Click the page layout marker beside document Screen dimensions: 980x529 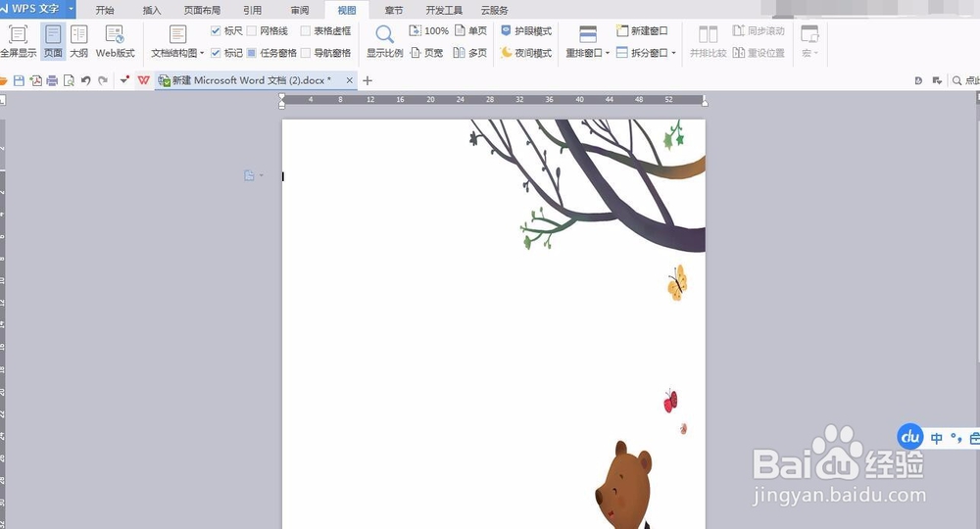click(x=249, y=176)
